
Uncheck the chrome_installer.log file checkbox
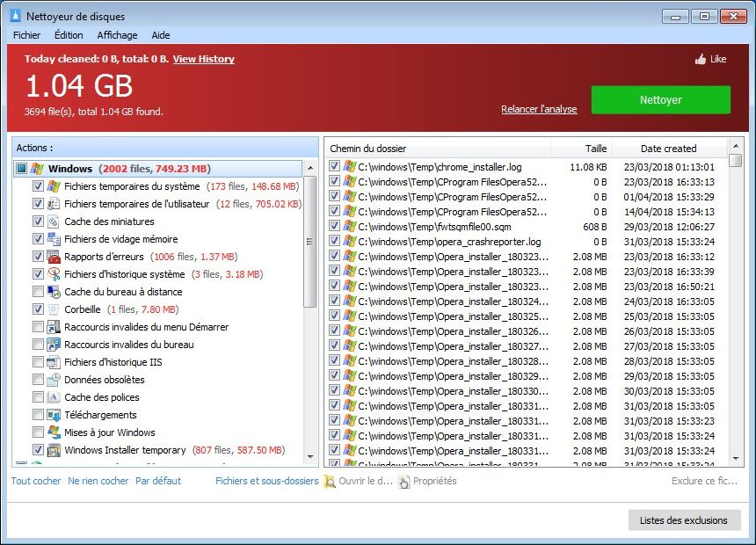[x=334, y=166]
